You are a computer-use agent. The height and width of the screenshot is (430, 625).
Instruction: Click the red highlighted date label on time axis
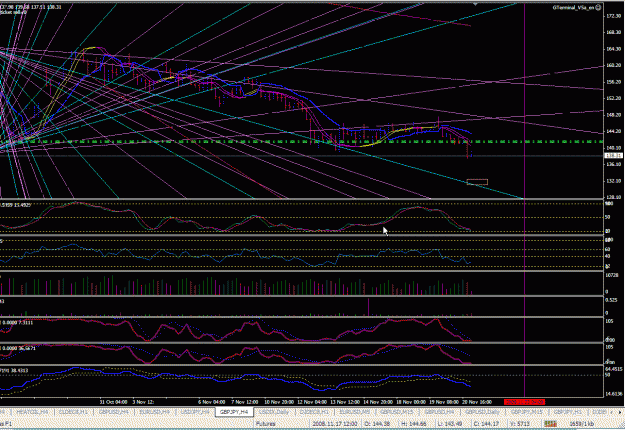[x=524, y=402]
